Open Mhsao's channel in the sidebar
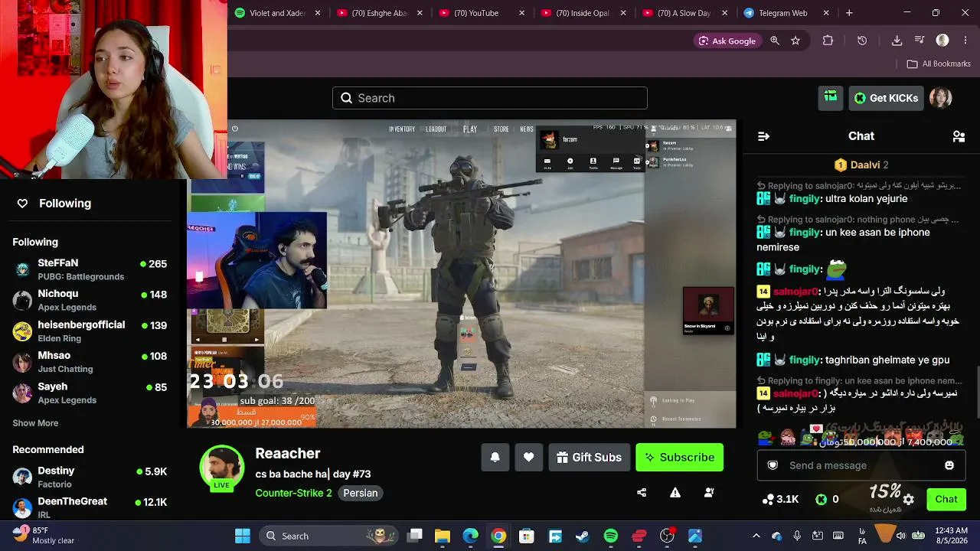Image resolution: width=980 pixels, height=551 pixels. (91, 362)
